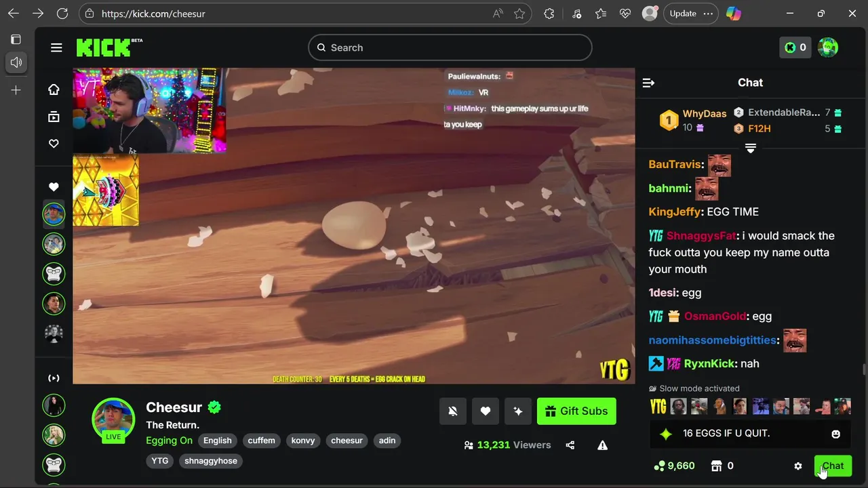868x488 pixels.
Task: Click the Search field
Action: [450, 47]
